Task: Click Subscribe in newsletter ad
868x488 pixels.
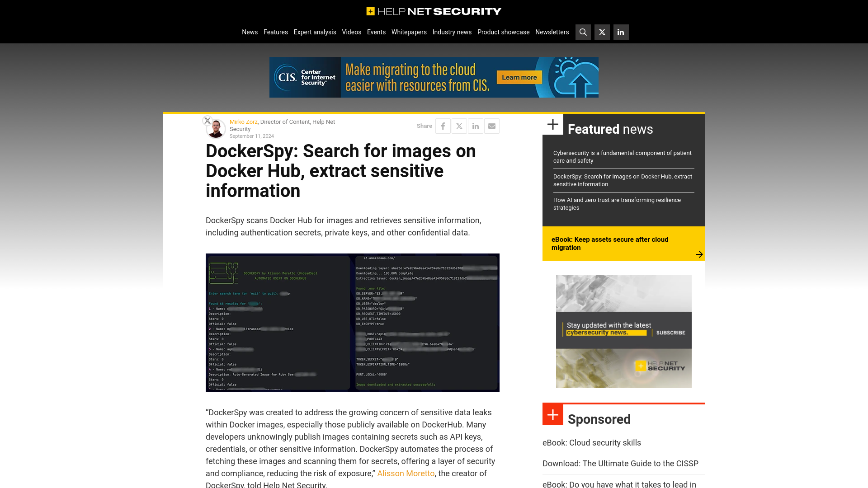Action: (x=670, y=333)
